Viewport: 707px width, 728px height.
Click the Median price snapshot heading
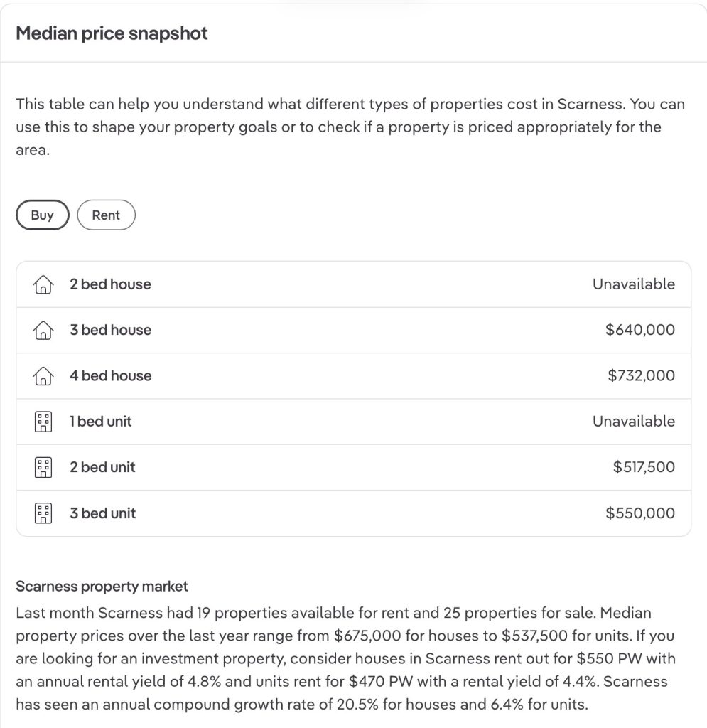112,33
